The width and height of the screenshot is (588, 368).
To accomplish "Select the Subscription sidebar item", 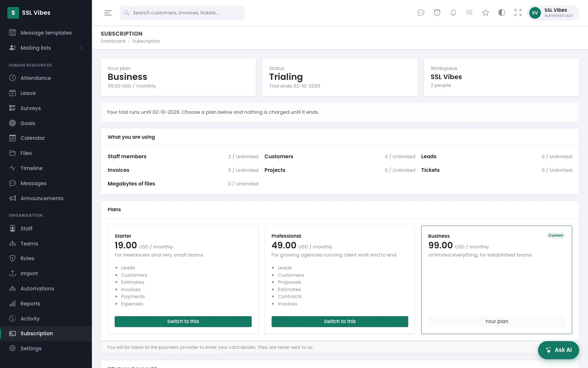I will click(x=46, y=333).
